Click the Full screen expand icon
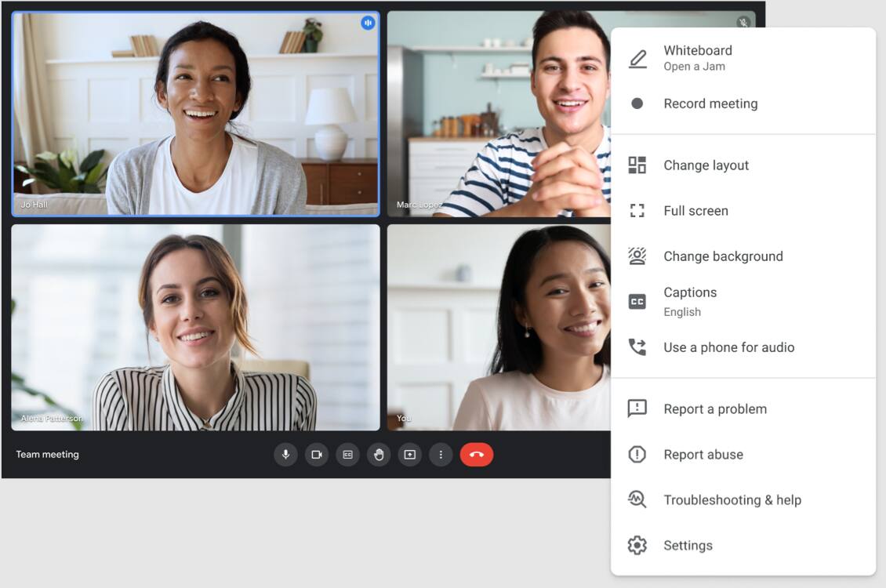Viewport: 886px width, 588px height. [x=637, y=210]
